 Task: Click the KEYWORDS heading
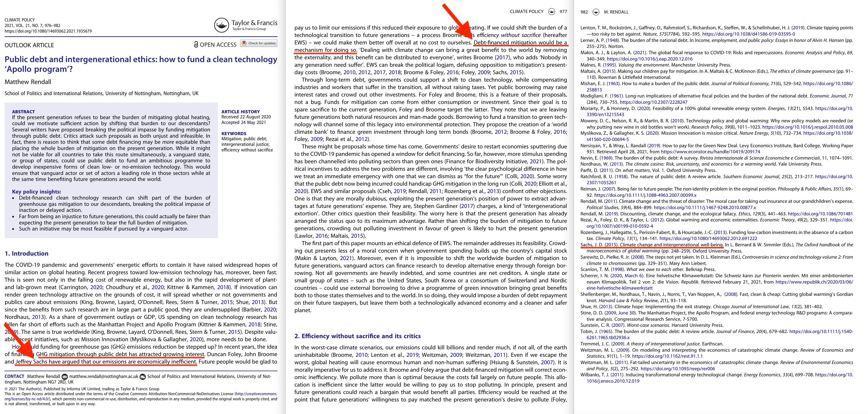pos(234,134)
